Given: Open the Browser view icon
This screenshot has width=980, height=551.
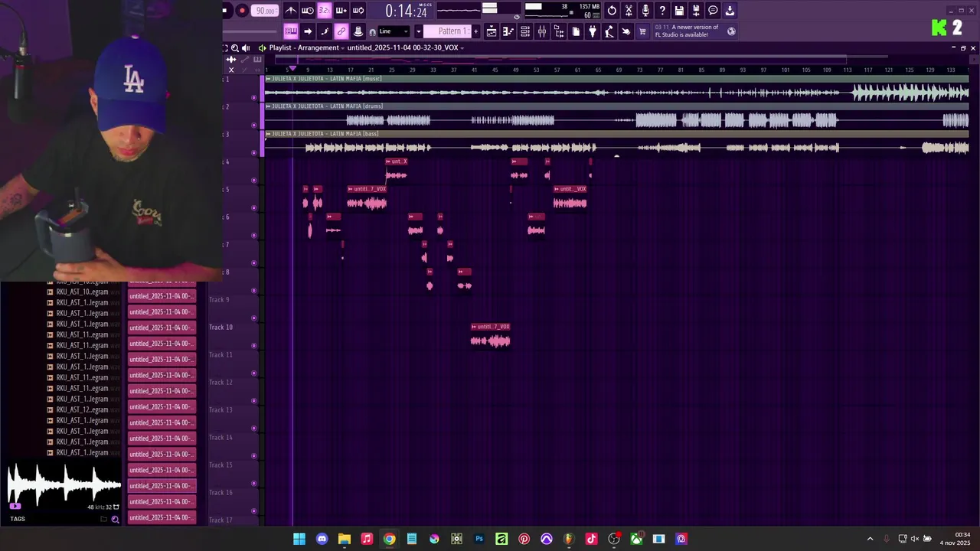Looking at the screenshot, I should [x=559, y=31].
